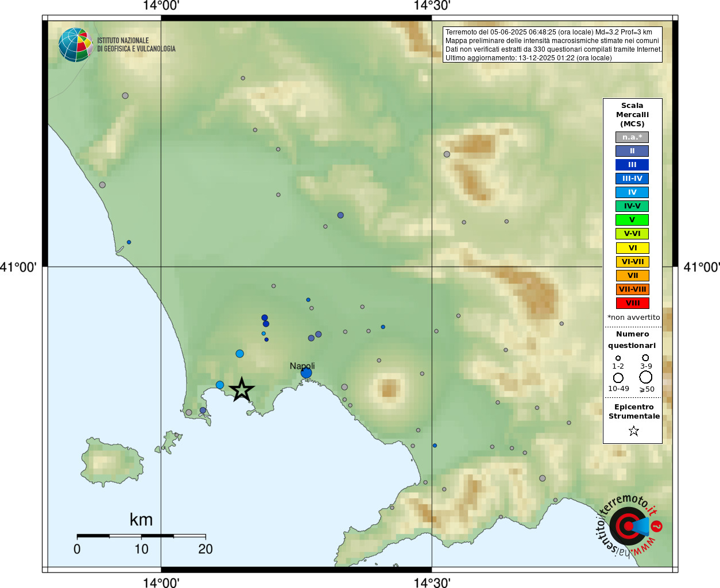
Task: Select the VIII red intensity swatch
Action: tap(632, 303)
